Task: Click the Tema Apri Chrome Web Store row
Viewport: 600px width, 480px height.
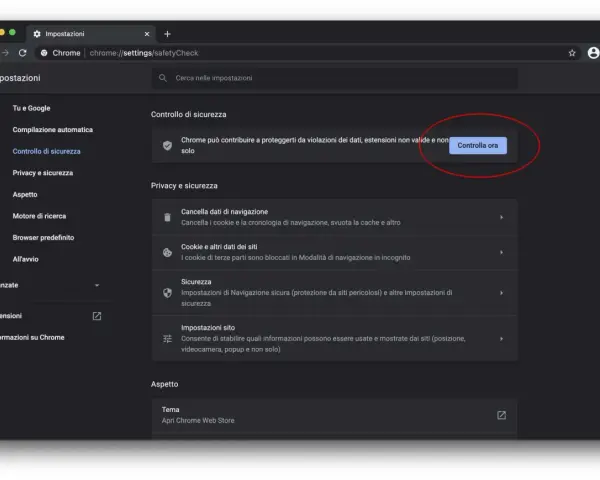Action: [x=335, y=415]
